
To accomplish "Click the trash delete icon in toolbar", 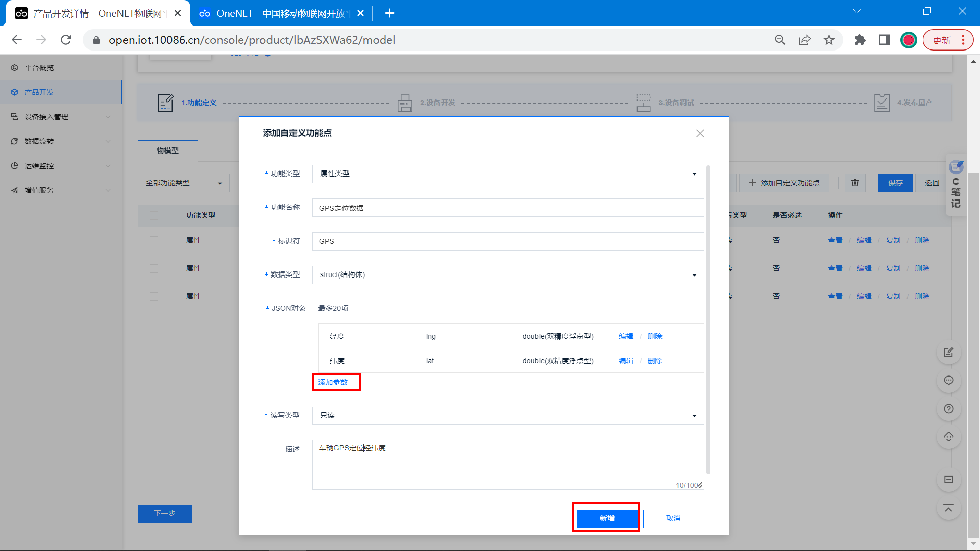I will point(855,183).
